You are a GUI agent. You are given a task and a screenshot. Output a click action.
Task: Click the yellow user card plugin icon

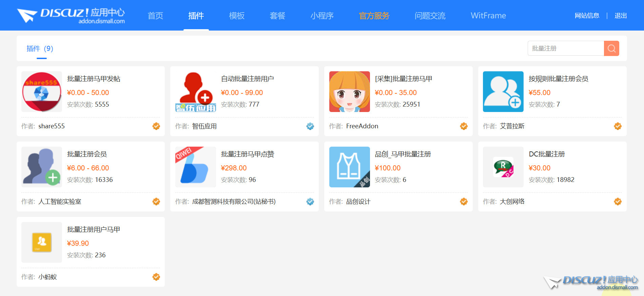(x=42, y=242)
